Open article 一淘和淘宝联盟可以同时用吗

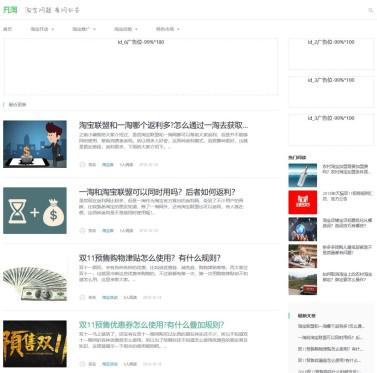point(157,192)
